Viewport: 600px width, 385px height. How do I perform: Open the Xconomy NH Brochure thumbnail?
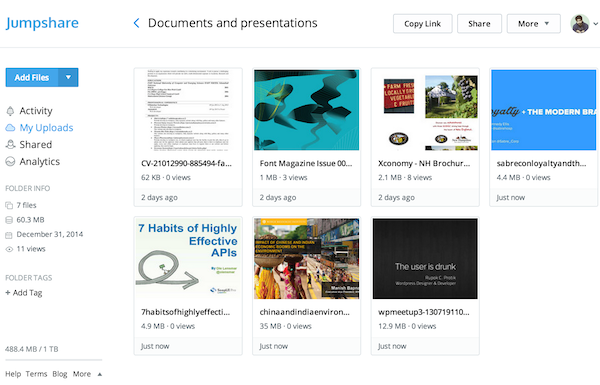click(x=425, y=110)
